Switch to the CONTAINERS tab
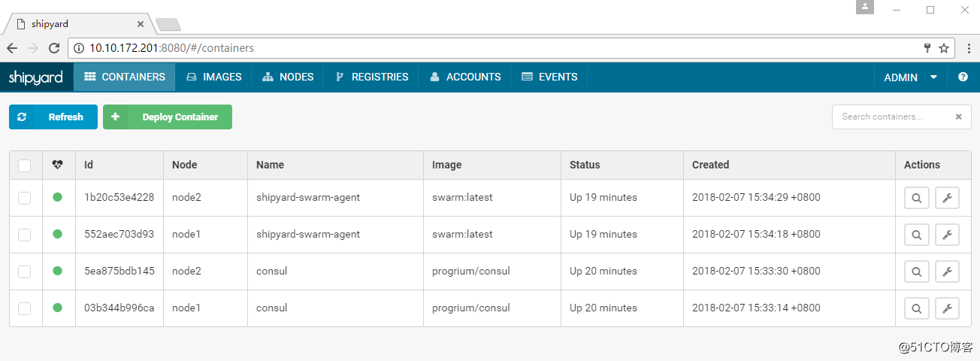This screenshot has height=361, width=980. tap(124, 77)
